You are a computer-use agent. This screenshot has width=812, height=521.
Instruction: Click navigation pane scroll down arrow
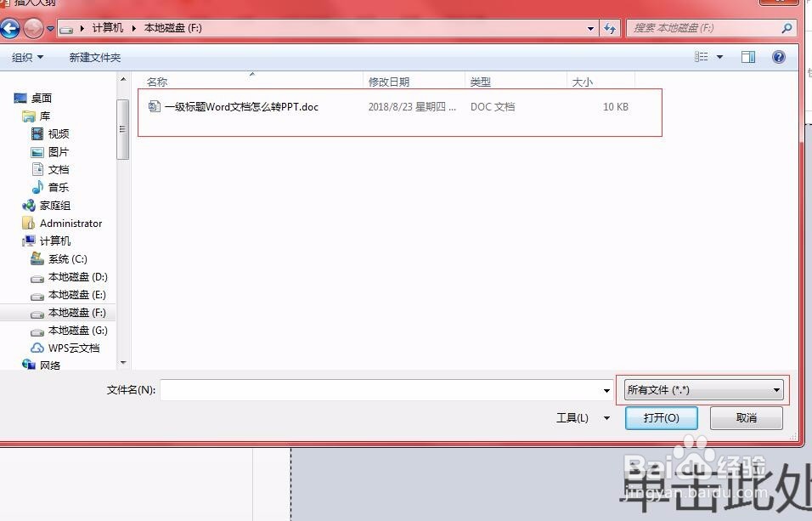122,363
